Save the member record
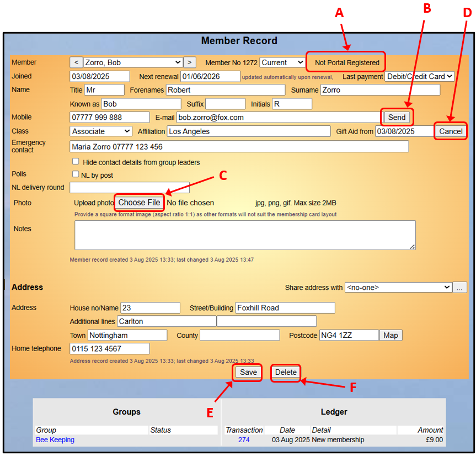This screenshot has height=456, width=476. point(248,372)
